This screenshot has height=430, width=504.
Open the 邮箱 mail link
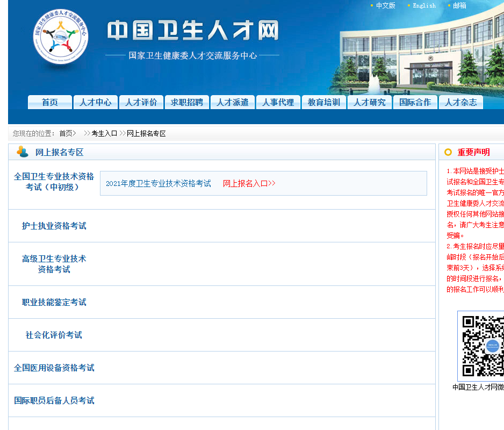point(459,5)
